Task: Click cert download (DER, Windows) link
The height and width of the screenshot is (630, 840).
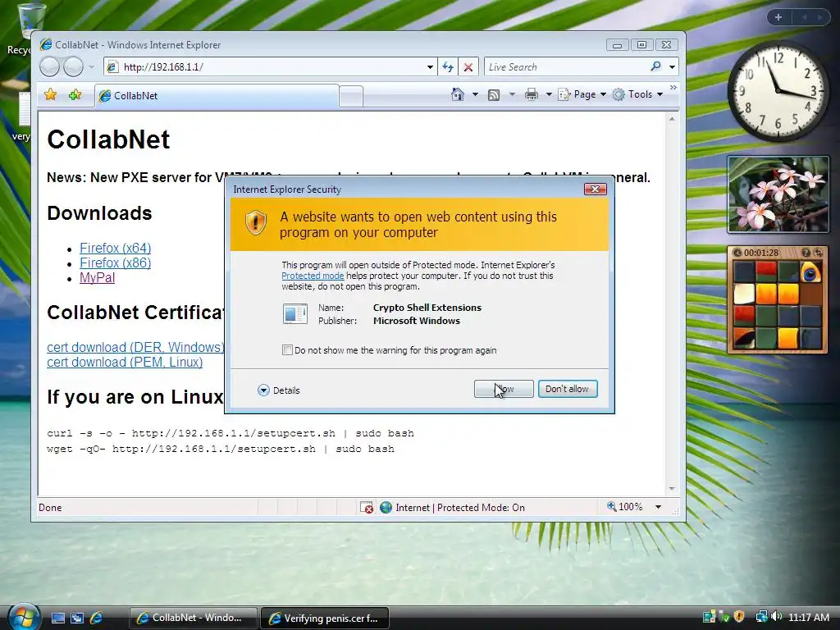Action: (x=135, y=347)
